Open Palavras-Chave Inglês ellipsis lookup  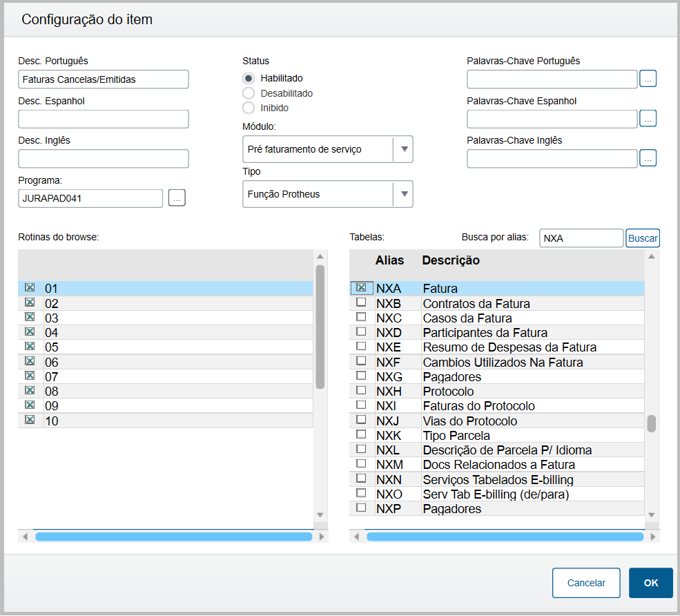[648, 158]
